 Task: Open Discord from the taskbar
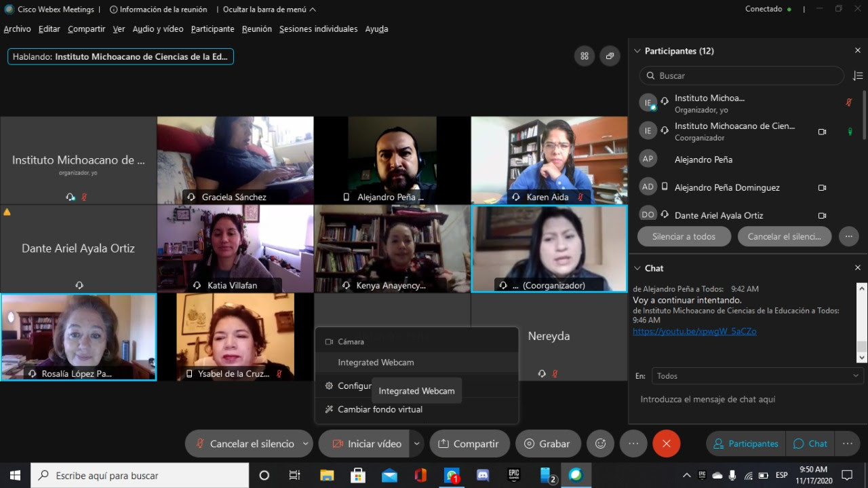tap(482, 475)
